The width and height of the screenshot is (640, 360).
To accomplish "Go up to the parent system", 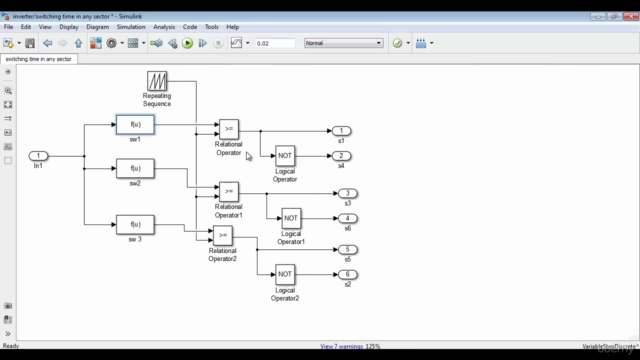I will [x=78, y=43].
